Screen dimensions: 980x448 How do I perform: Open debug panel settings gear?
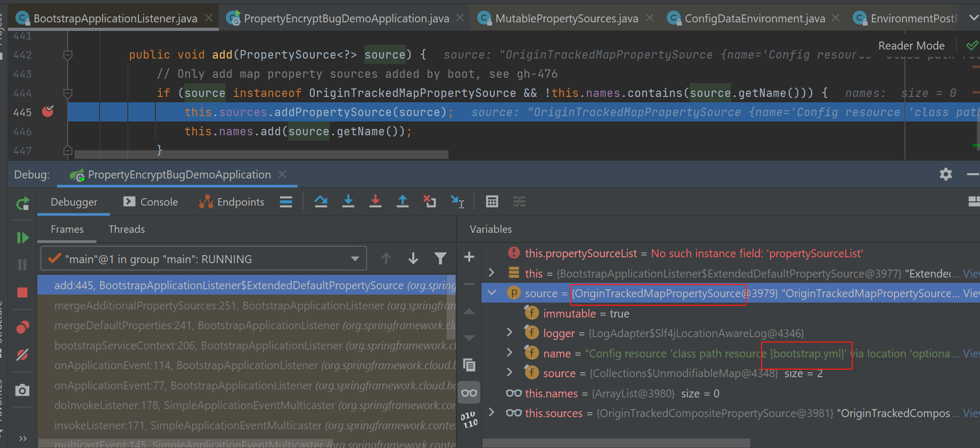(946, 174)
